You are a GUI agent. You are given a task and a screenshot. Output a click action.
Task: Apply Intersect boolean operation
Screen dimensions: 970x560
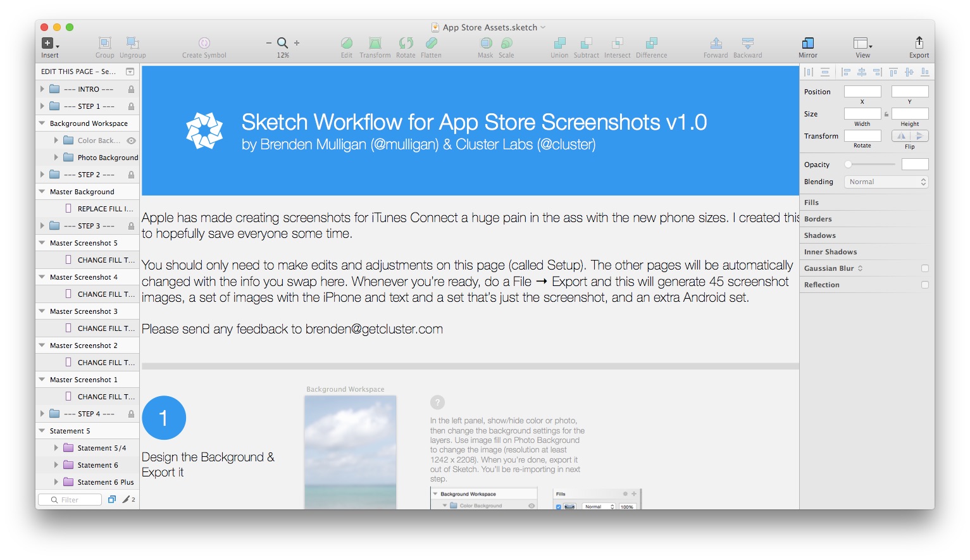(x=617, y=43)
